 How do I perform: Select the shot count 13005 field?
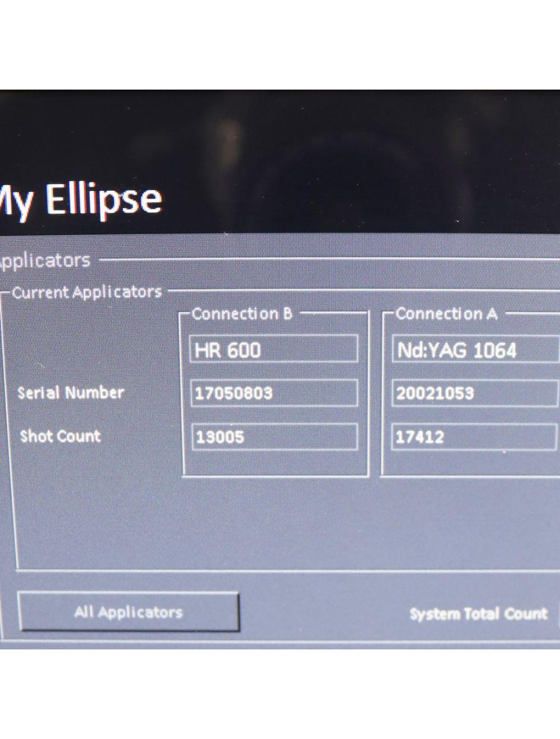pyautogui.click(x=274, y=437)
